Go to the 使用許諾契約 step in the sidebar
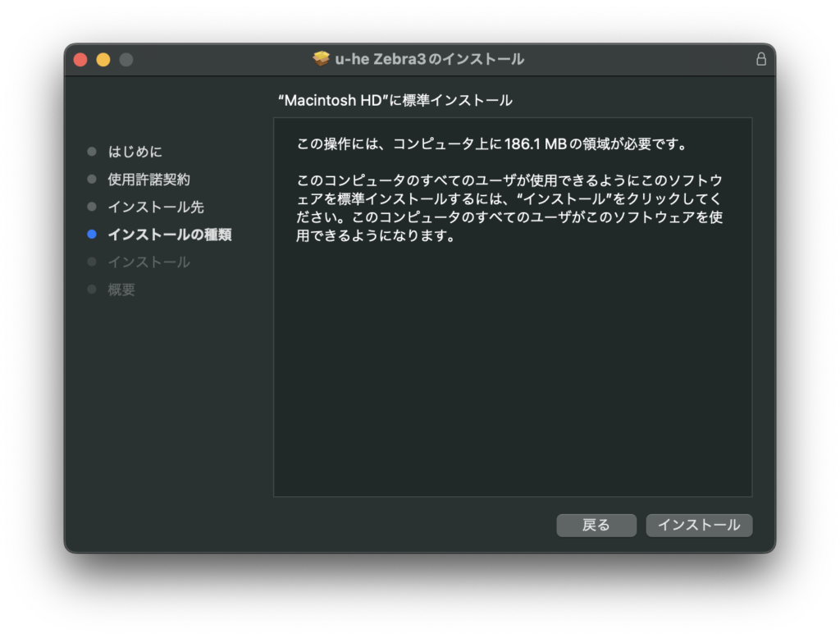This screenshot has width=840, height=638. [x=148, y=180]
